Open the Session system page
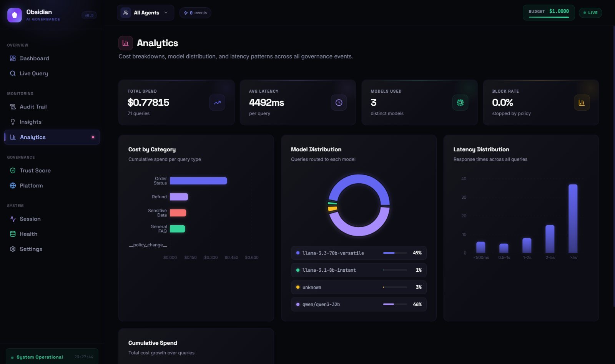Image resolution: width=615 pixels, height=364 pixels. coord(52,219)
